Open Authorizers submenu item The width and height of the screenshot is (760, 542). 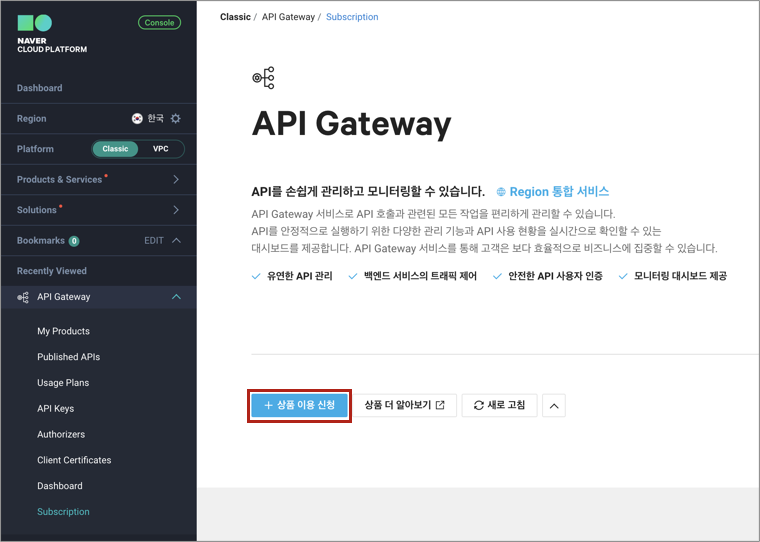[x=61, y=434]
